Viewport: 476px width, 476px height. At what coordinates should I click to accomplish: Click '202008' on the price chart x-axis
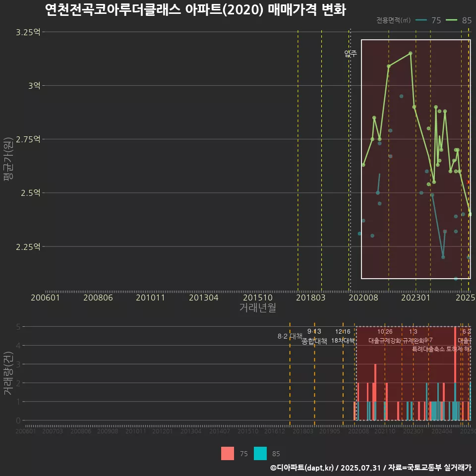tap(363, 297)
